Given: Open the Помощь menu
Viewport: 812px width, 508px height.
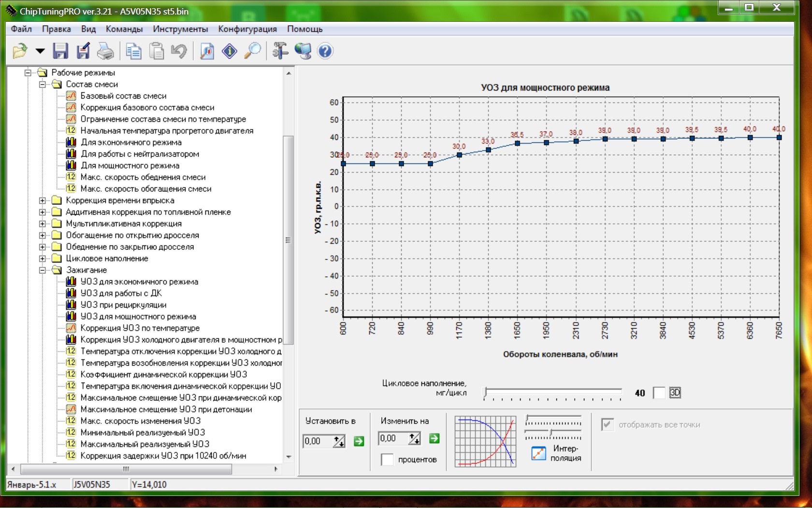Looking at the screenshot, I should (x=305, y=29).
